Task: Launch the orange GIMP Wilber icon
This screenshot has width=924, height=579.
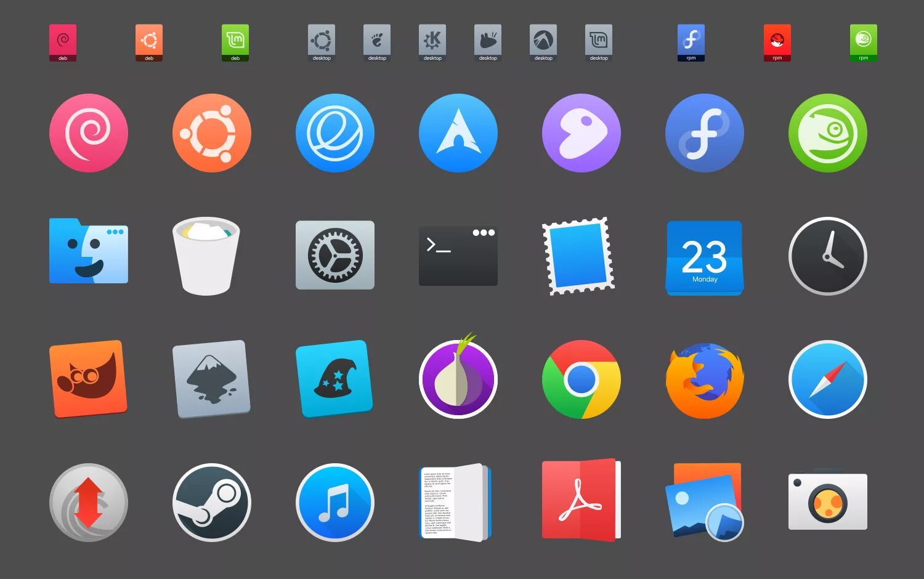Action: coord(89,379)
